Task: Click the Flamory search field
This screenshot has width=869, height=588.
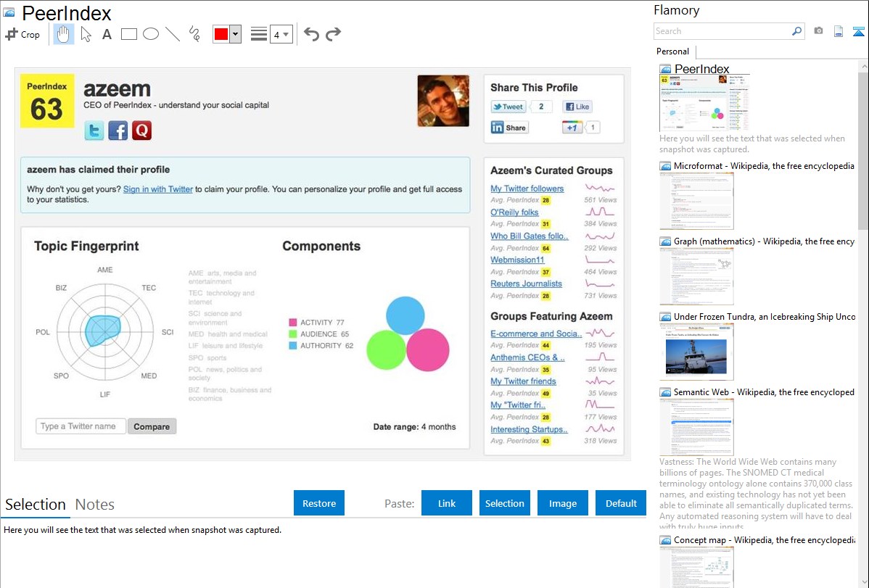Action: 722,31
